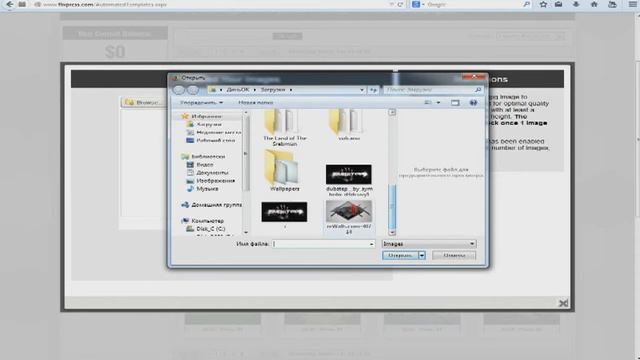The width and height of the screenshot is (640, 360).
Task: Open the view options dropdown arrow
Action: point(438,103)
